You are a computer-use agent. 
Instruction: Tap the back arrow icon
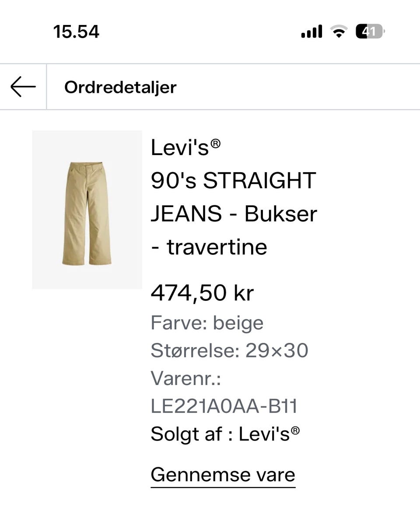click(23, 87)
